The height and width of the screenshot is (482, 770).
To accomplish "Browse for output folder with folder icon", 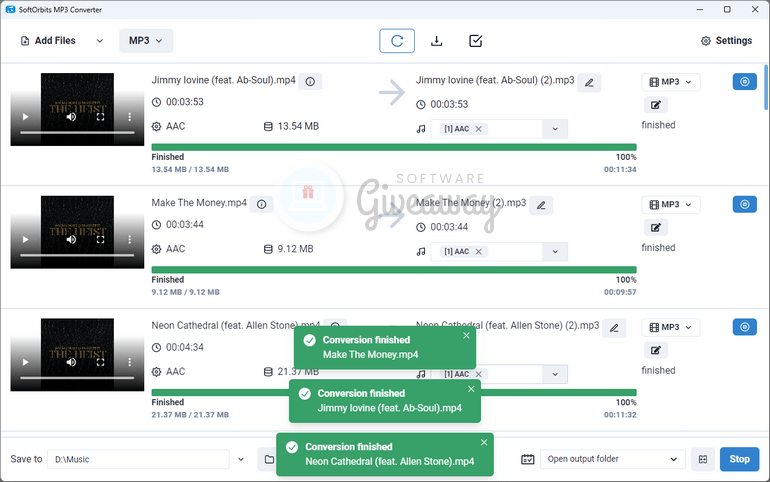I will tap(268, 459).
